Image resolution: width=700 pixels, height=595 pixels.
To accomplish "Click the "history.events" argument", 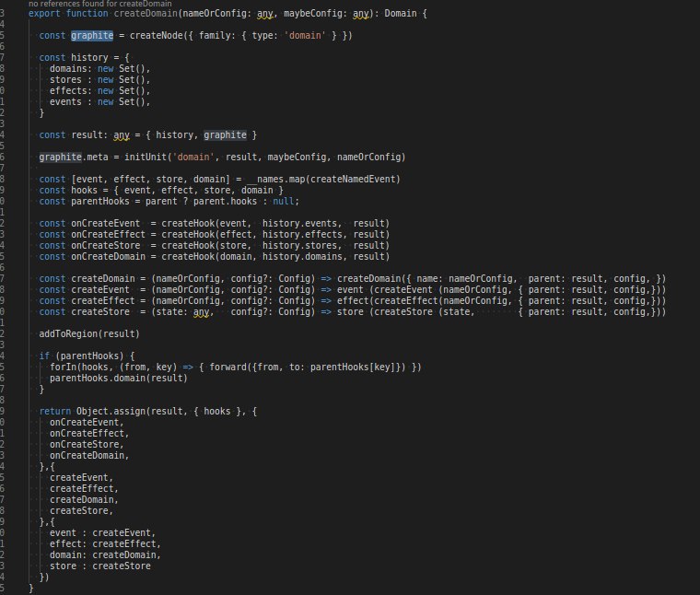I will (x=299, y=223).
